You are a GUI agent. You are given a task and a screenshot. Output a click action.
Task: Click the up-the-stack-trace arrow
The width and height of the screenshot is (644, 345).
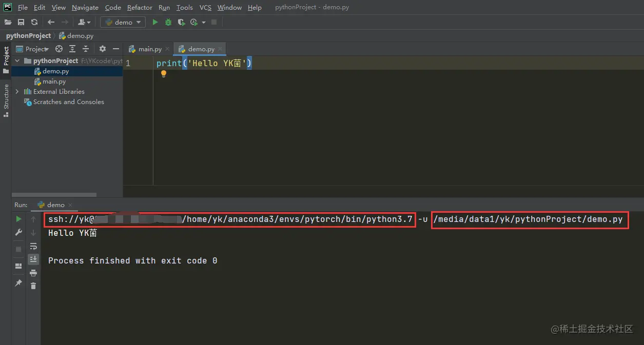33,219
